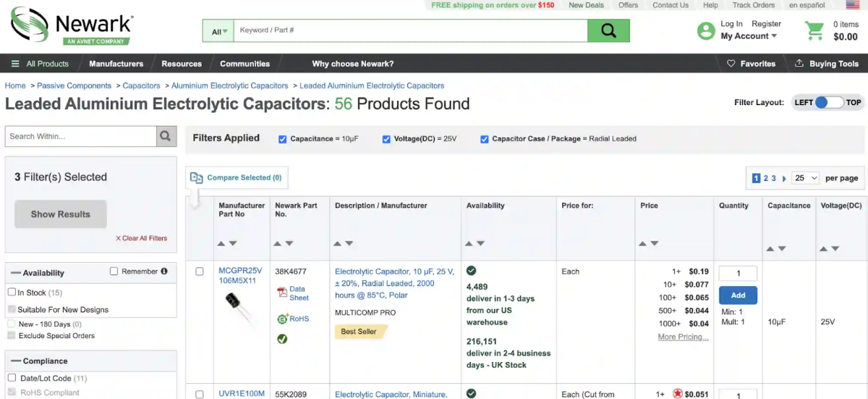Image resolution: width=868 pixels, height=399 pixels.
Task: Sort Capacitance ascending arrow
Action: [x=771, y=248]
